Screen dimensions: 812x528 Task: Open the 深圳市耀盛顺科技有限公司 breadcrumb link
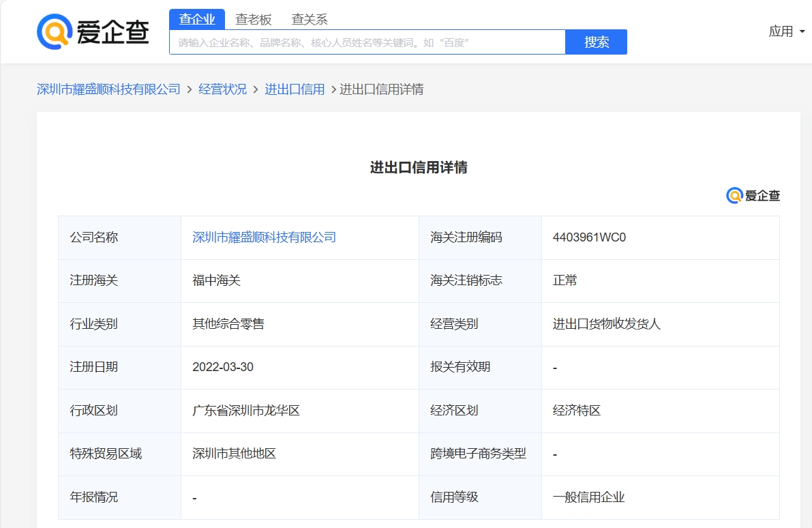tap(108, 89)
